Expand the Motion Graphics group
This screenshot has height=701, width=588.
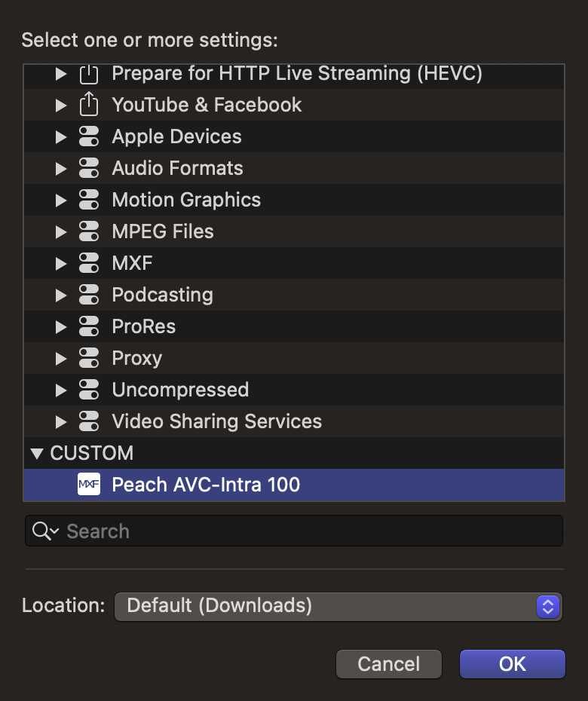pyautogui.click(x=61, y=201)
